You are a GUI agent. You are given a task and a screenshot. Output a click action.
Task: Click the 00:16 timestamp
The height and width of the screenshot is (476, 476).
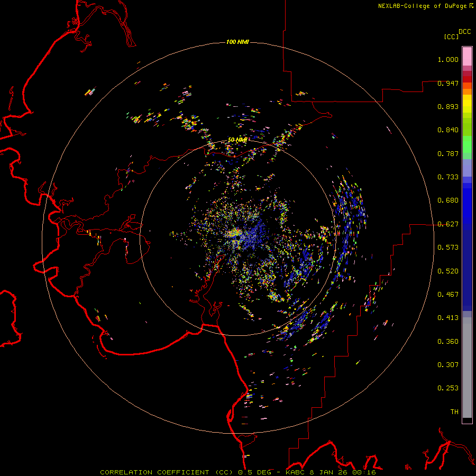pyautogui.click(x=363, y=472)
